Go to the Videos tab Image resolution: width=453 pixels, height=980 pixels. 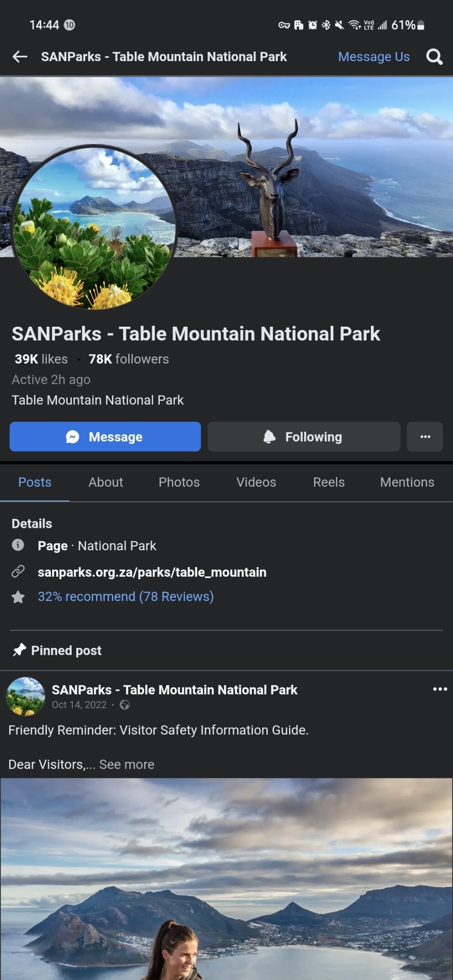pyautogui.click(x=256, y=482)
